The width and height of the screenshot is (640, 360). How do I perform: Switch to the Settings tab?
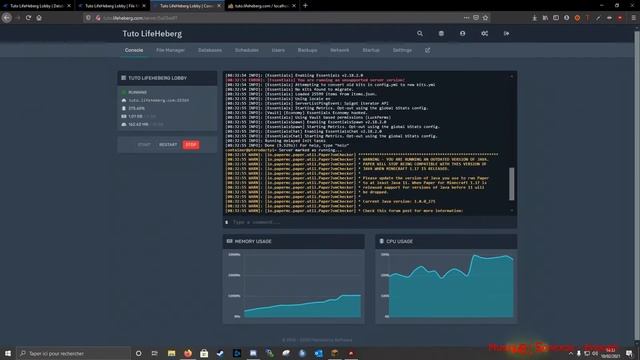coord(402,50)
